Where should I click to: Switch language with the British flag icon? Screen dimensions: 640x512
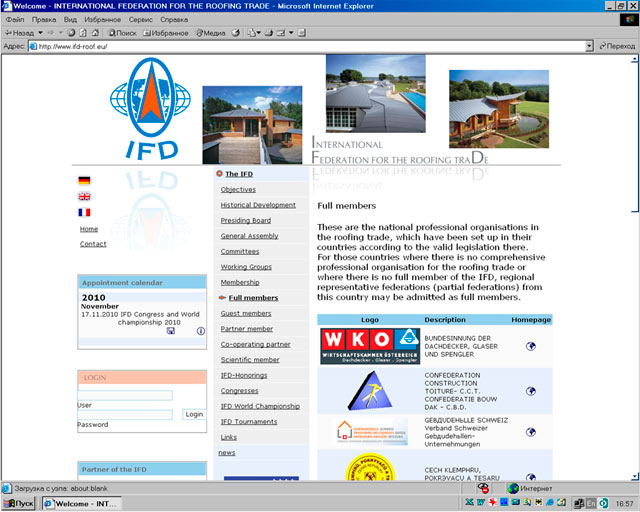coord(84,197)
